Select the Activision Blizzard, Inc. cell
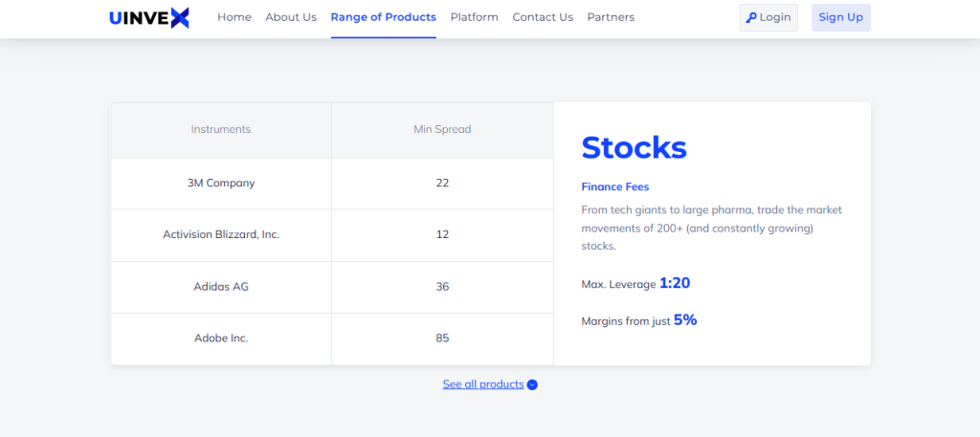980x437 pixels. pyautogui.click(x=221, y=235)
